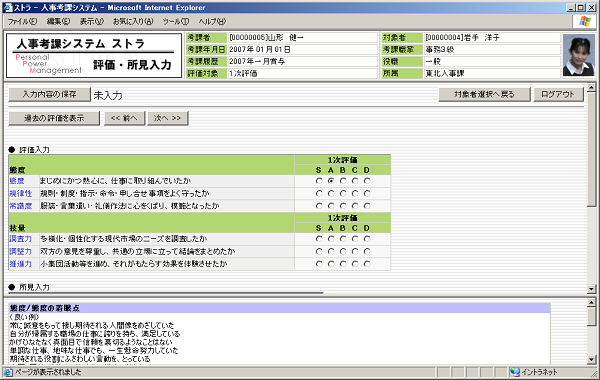Select rating A for 調整力 row
Viewport: 600px width, 380px height.
(331, 251)
